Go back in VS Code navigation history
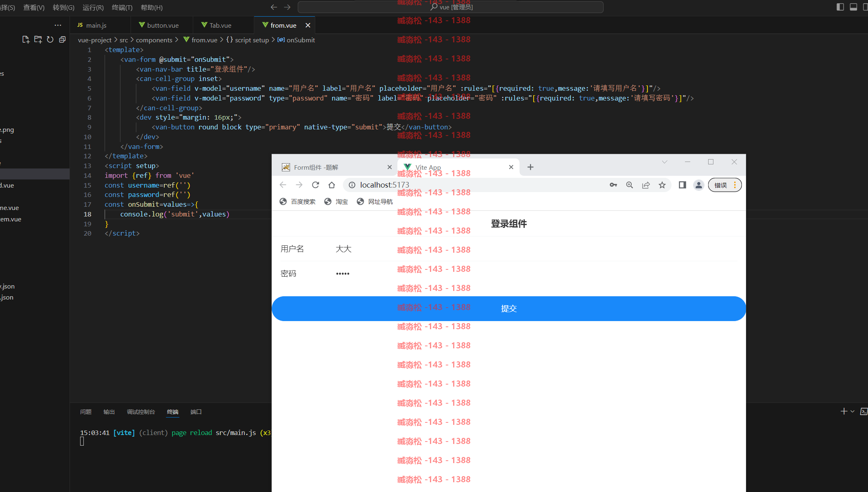The image size is (868, 492). pos(274,7)
